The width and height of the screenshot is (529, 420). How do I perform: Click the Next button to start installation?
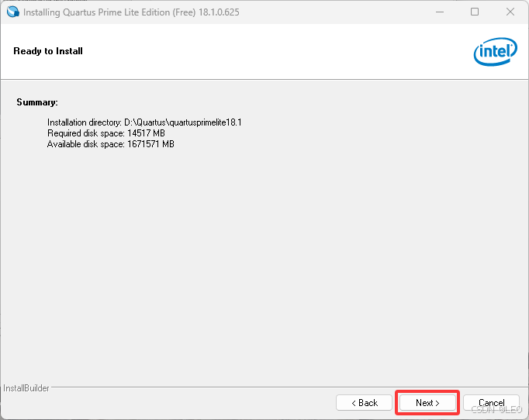[427, 402]
